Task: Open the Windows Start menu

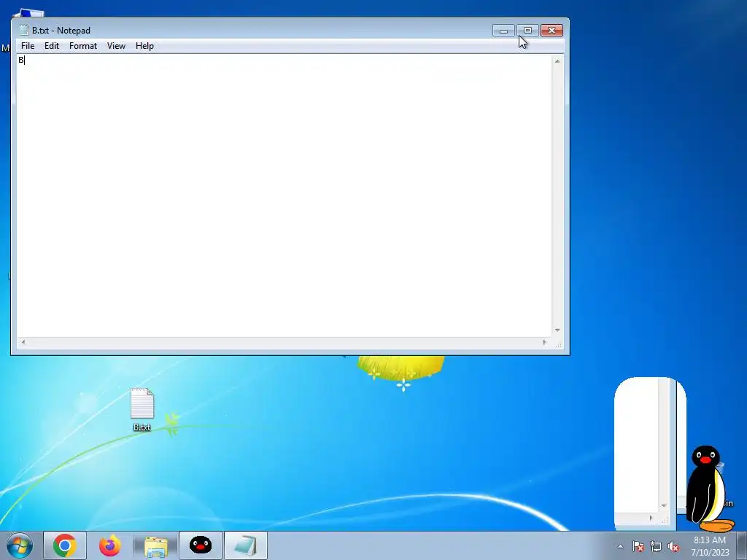Action: pos(20,545)
